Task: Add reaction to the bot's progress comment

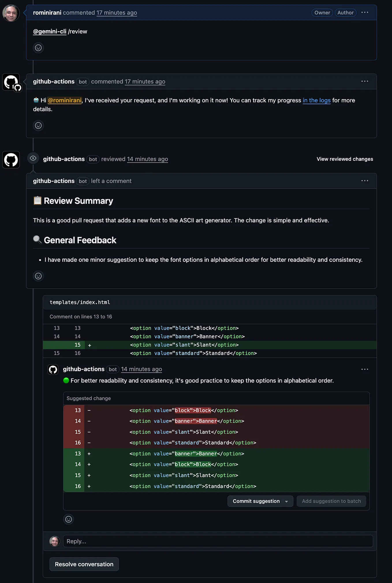Action: click(x=38, y=126)
